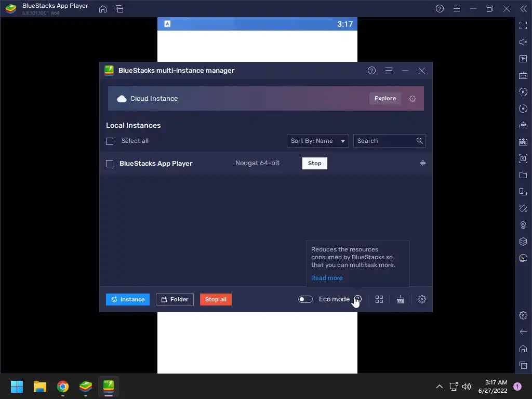Click the Folder button
The width and height of the screenshot is (532, 399).
pyautogui.click(x=175, y=300)
